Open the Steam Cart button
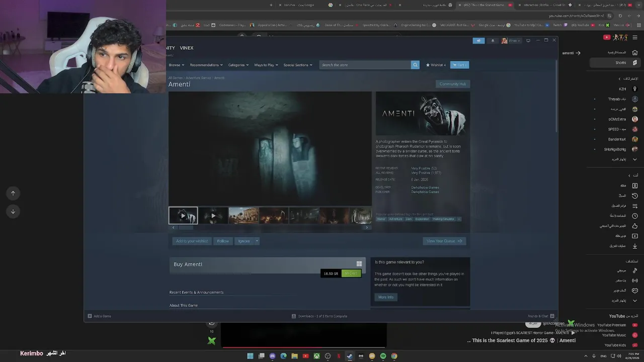 pos(459,65)
